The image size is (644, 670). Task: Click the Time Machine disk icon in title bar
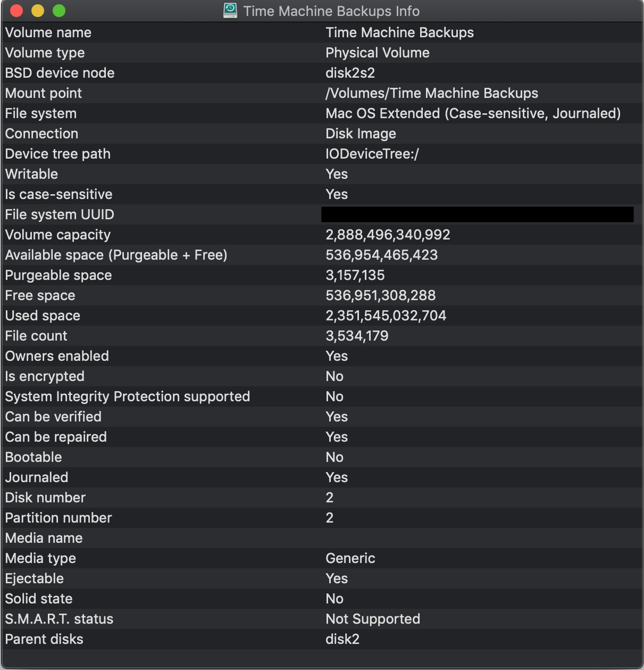point(230,11)
